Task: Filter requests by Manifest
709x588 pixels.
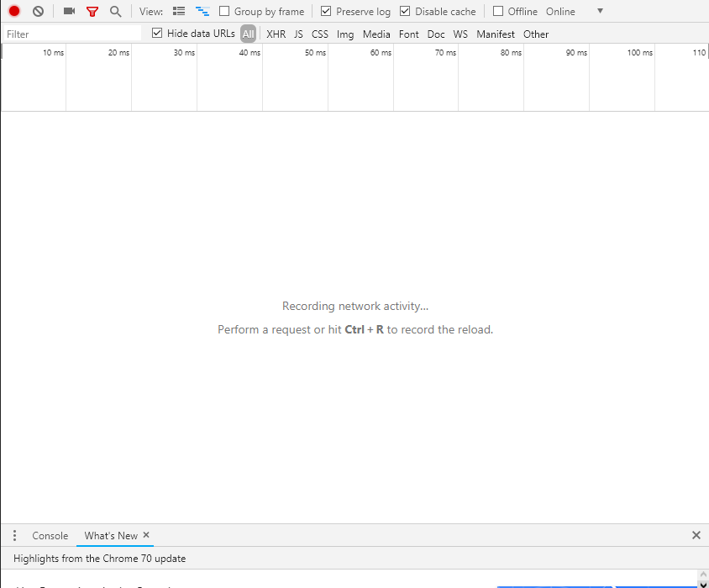Action: 496,34
